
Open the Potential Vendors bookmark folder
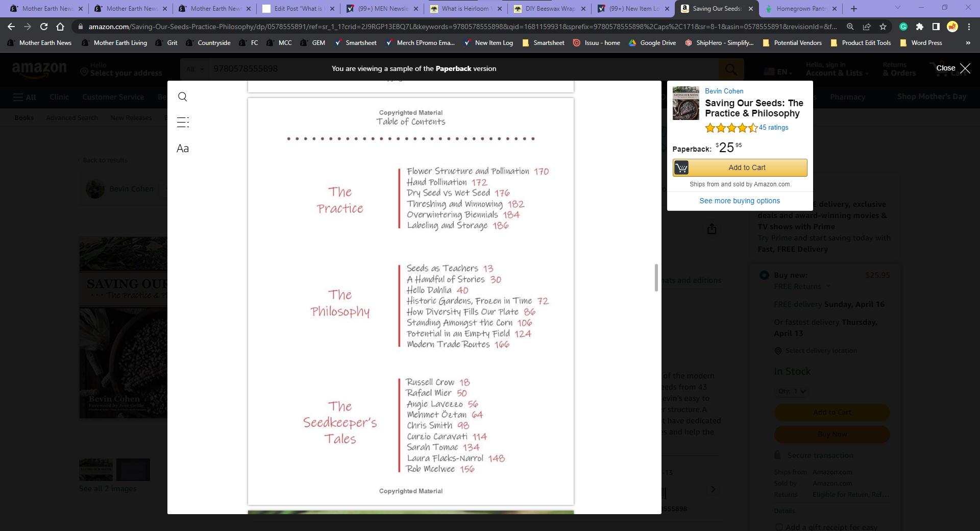(792, 43)
